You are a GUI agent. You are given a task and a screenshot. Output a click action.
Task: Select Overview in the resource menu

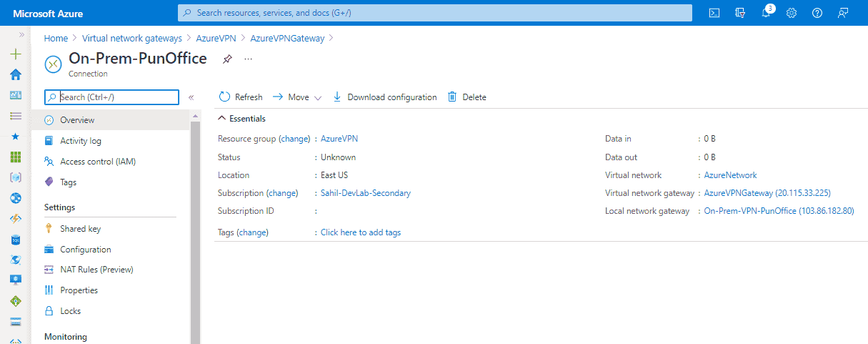click(x=111, y=120)
